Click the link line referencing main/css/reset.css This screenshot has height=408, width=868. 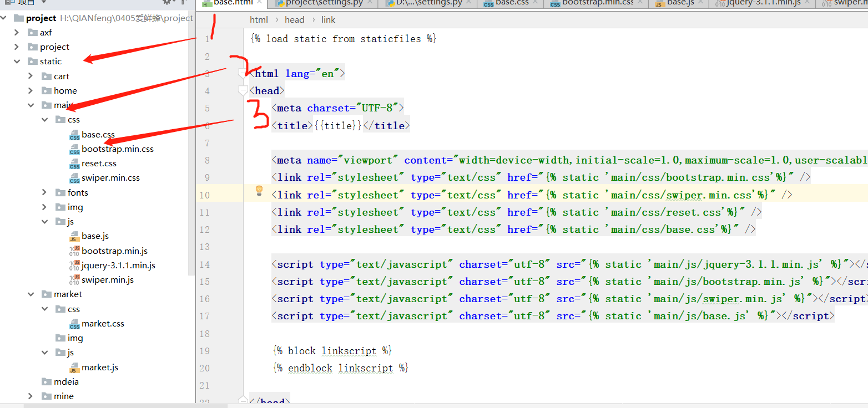516,212
